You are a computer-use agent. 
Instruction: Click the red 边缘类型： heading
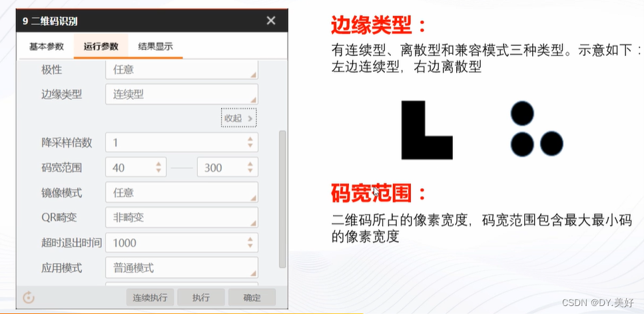378,27
